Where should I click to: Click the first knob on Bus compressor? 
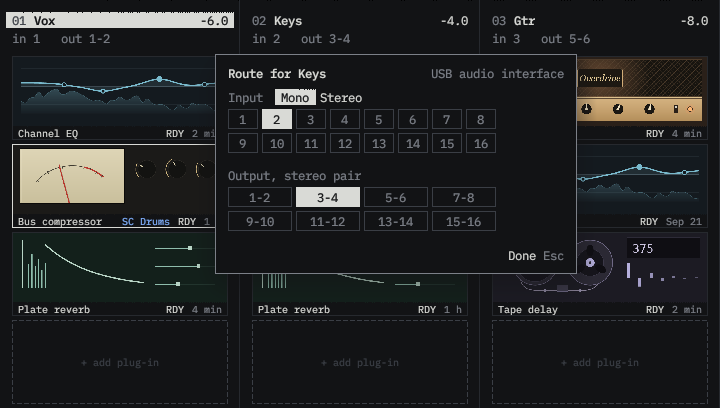click(145, 169)
